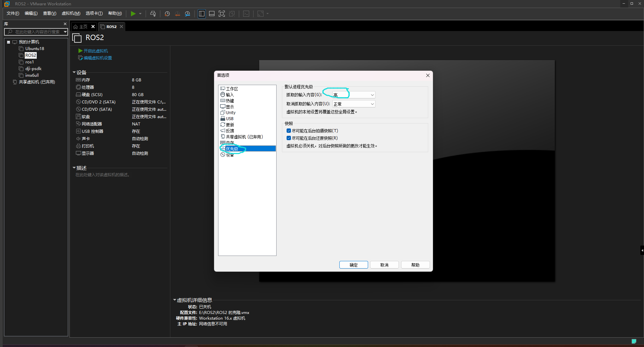
Task: Open the 虚拟机(M) menu
Action: 71,13
